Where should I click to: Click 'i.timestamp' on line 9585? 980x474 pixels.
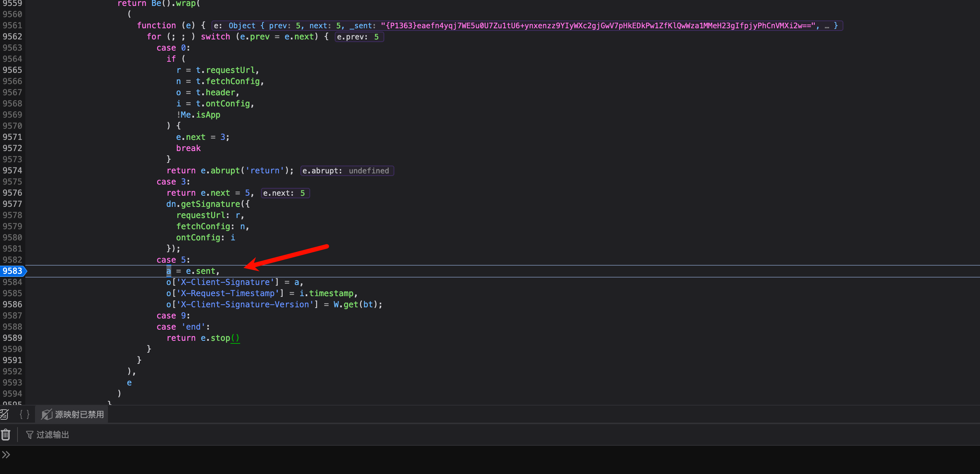(327, 293)
